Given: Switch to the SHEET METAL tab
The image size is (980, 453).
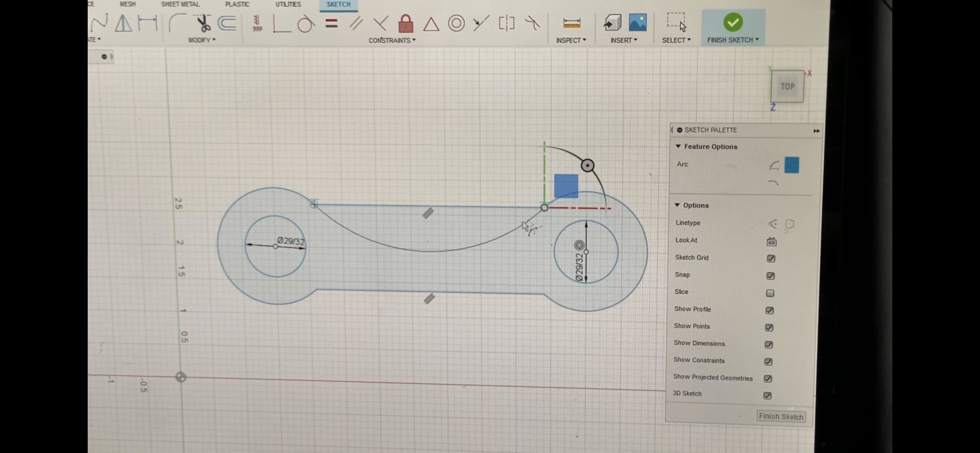Looking at the screenshot, I should point(180,4).
